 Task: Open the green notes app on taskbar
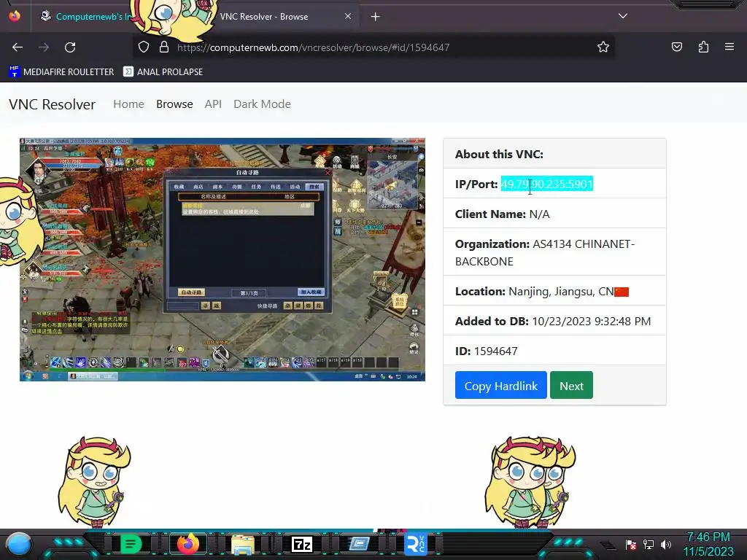tap(130, 544)
